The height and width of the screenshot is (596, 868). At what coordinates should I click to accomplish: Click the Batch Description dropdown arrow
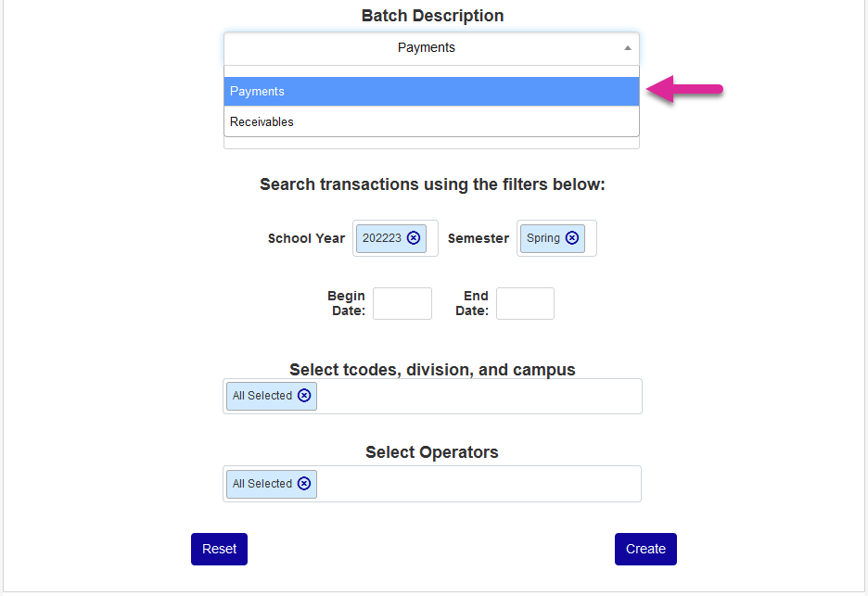(x=628, y=48)
